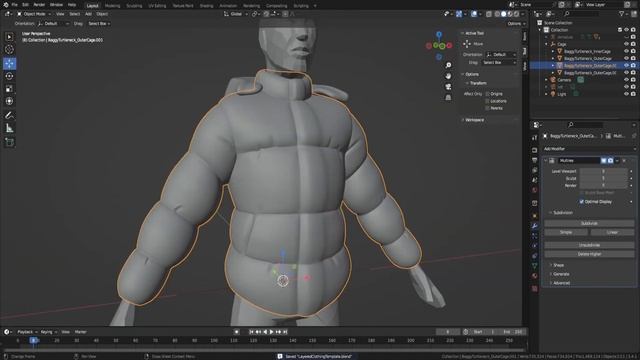Expand the Generate subpanel

561,274
